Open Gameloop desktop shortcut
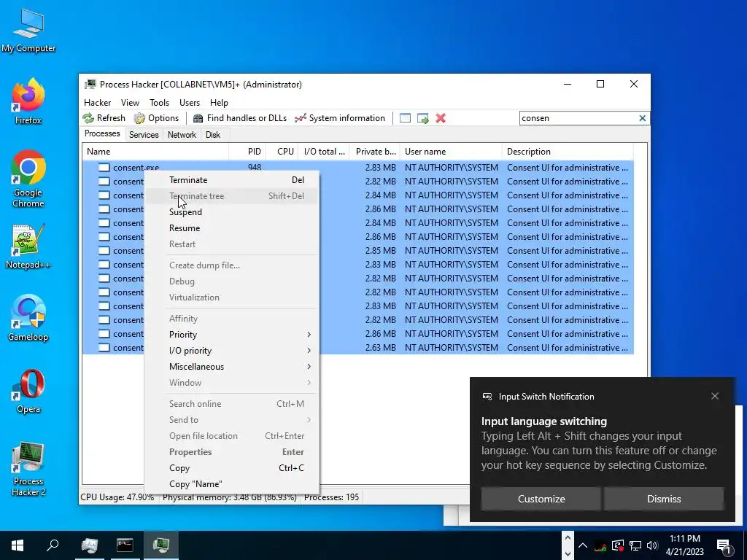The width and height of the screenshot is (747, 560). coord(28,318)
